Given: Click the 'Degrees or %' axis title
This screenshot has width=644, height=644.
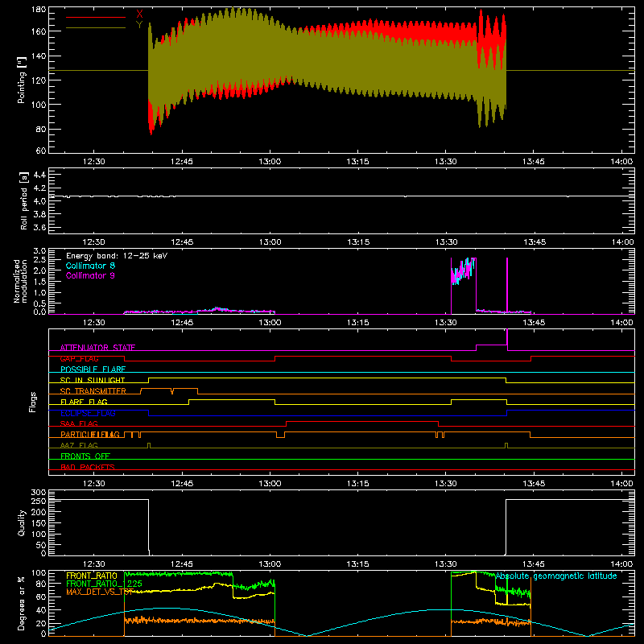Looking at the screenshot, I should click(21, 603).
